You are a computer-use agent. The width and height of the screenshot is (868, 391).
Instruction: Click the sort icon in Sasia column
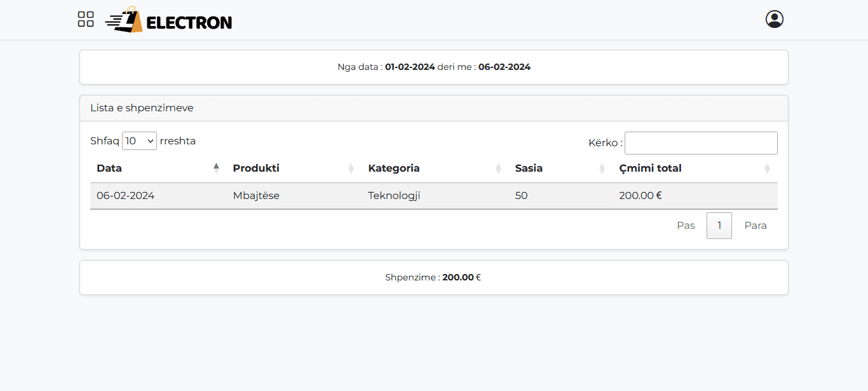(x=602, y=168)
